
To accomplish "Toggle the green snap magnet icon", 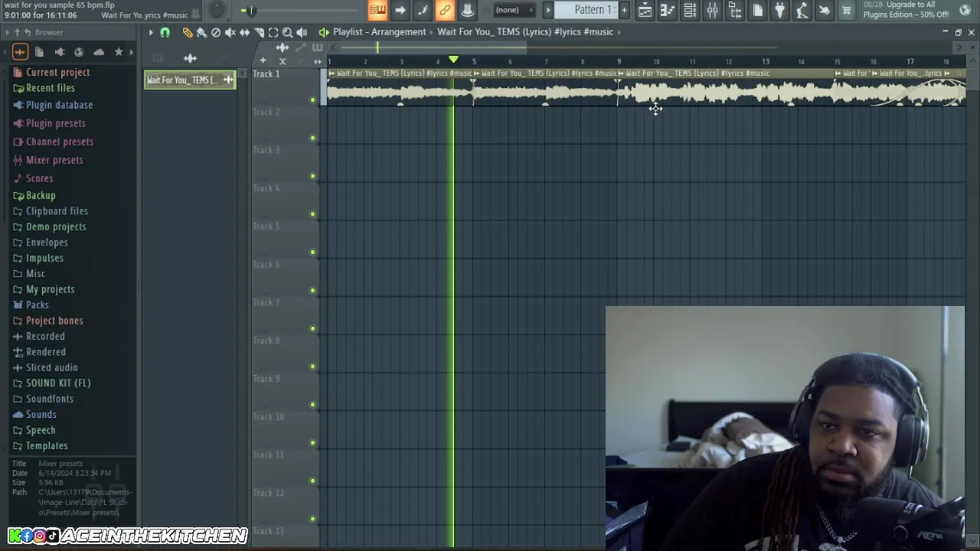I will pyautogui.click(x=165, y=33).
